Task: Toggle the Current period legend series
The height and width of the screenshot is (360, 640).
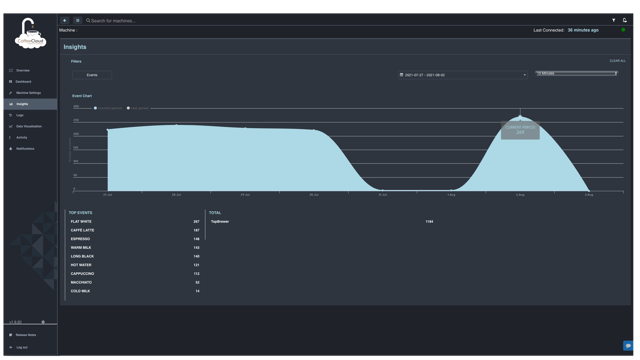Action: tap(108, 108)
